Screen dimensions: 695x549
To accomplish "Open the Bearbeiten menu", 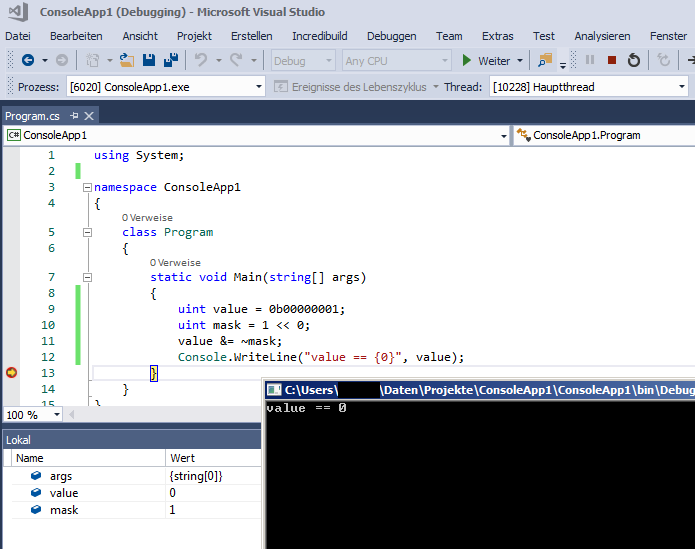I will click(76, 36).
